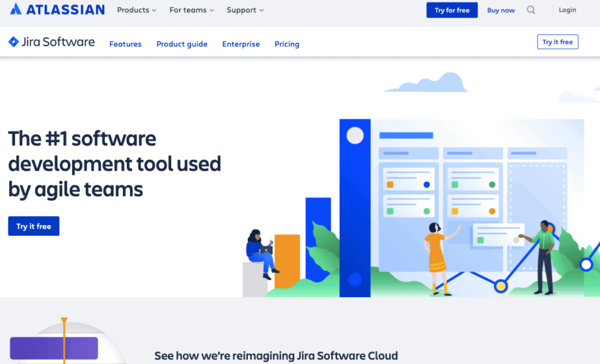The image size is (600, 364).
Task: Click the Buy now link
Action: [501, 10]
